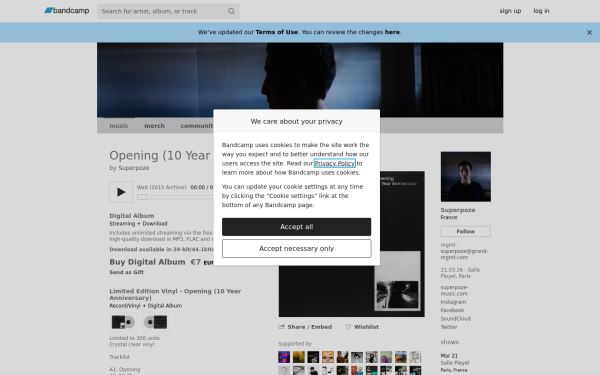Click the Bandcamp logo

click(x=67, y=11)
